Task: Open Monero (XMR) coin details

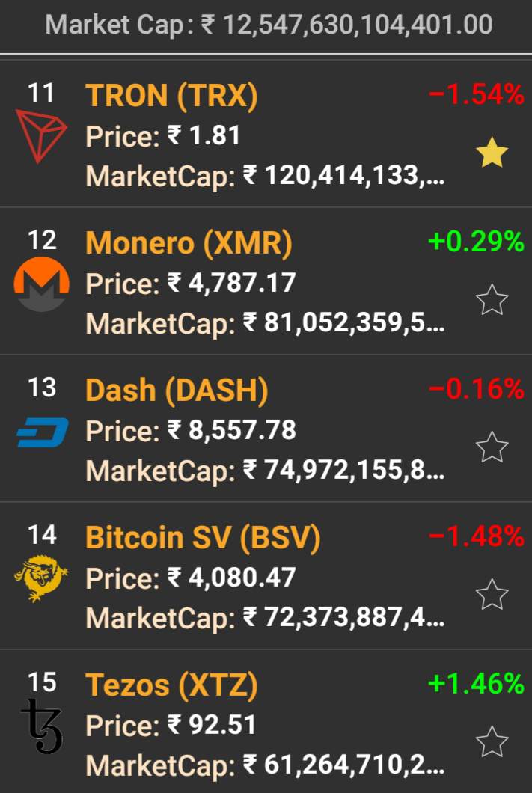Action: click(x=189, y=243)
